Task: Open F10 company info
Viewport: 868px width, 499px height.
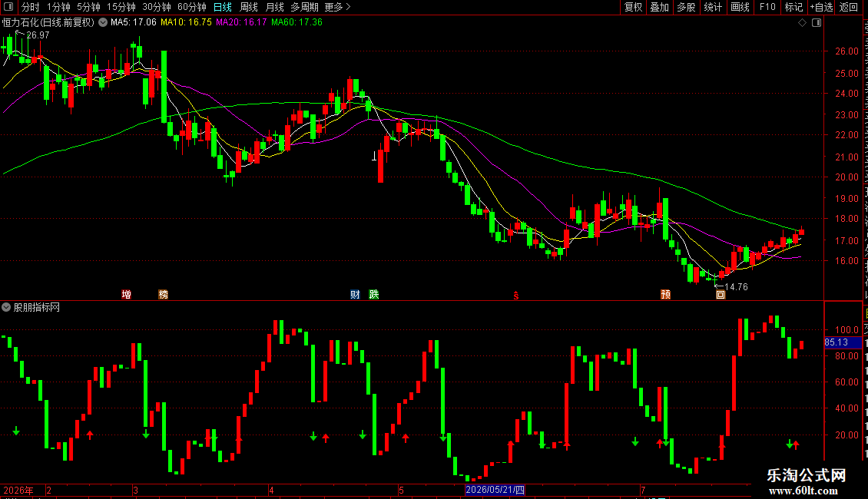Action: tap(767, 7)
